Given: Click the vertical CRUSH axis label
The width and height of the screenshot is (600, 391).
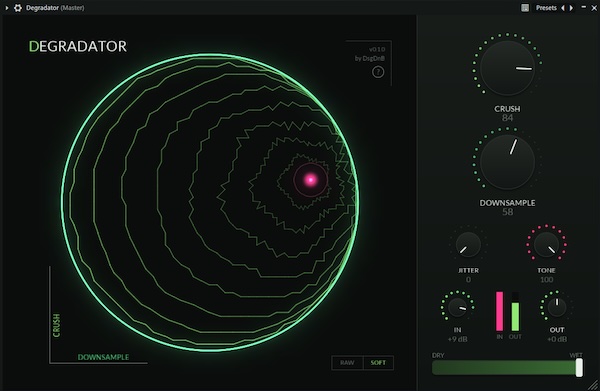Looking at the screenshot, I should point(56,325).
